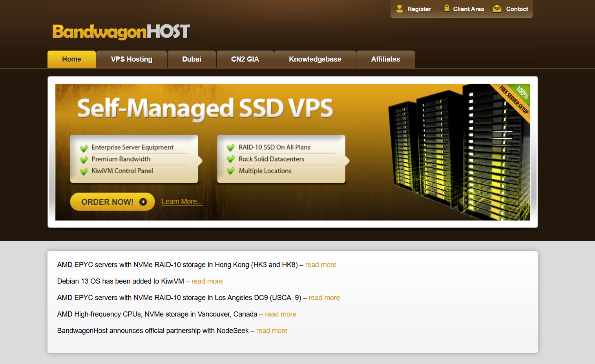Go to the CN2 GIA tab

[245, 60]
